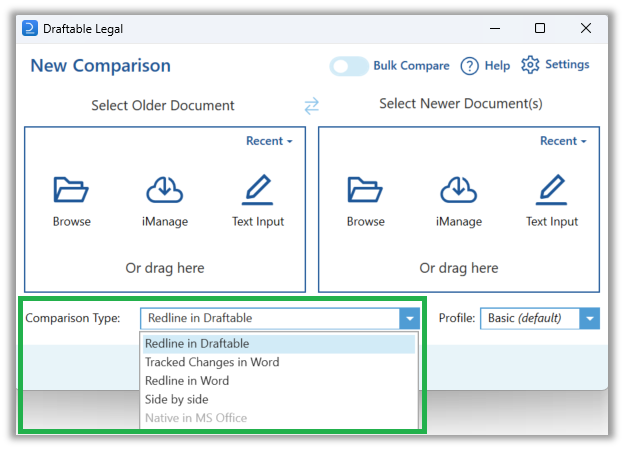The image size is (624, 450).
Task: Click the Bulk Compare label
Action: tap(411, 66)
